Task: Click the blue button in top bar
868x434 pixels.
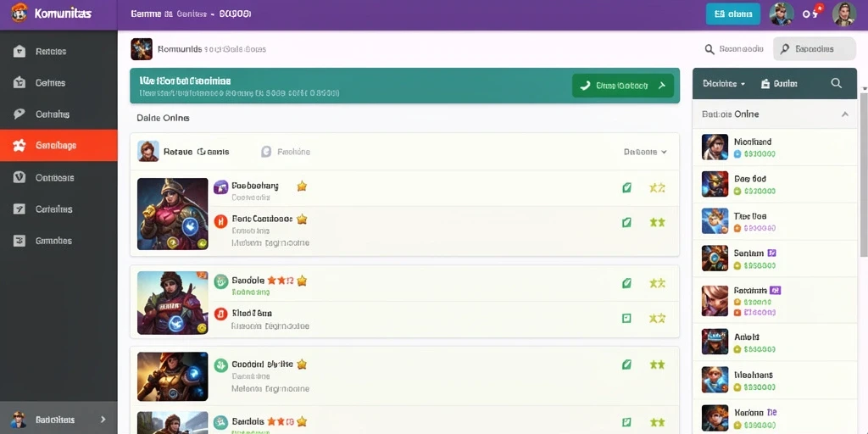Action: 733,14
